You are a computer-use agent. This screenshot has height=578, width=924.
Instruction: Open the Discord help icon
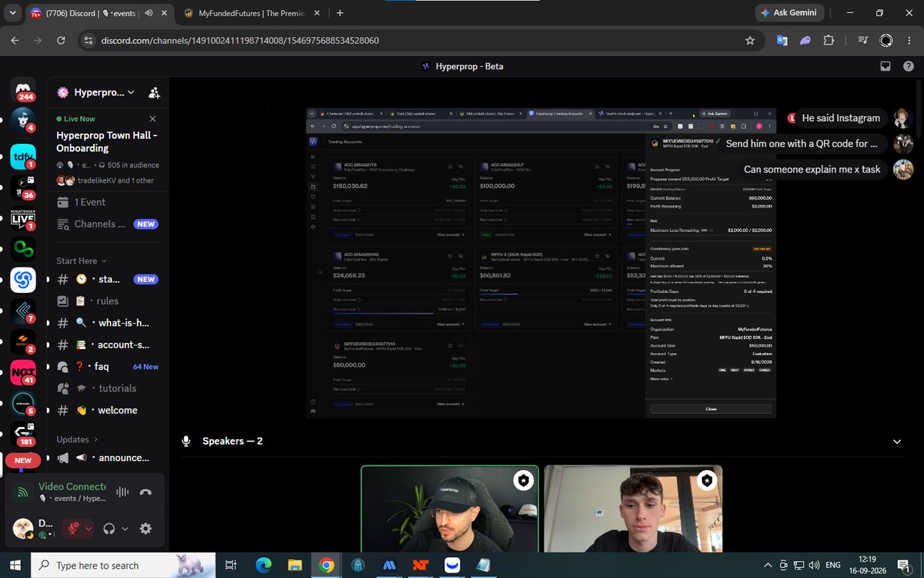click(909, 66)
